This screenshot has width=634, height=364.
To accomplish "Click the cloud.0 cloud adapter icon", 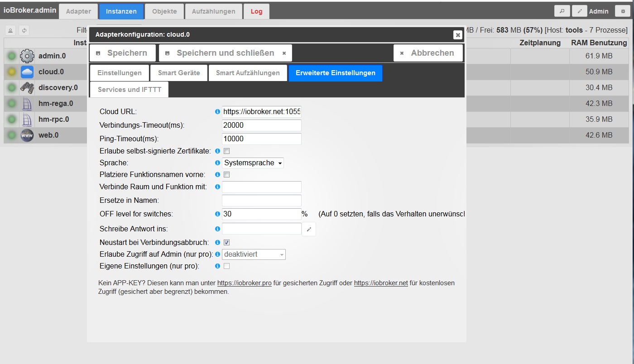I will tap(27, 72).
